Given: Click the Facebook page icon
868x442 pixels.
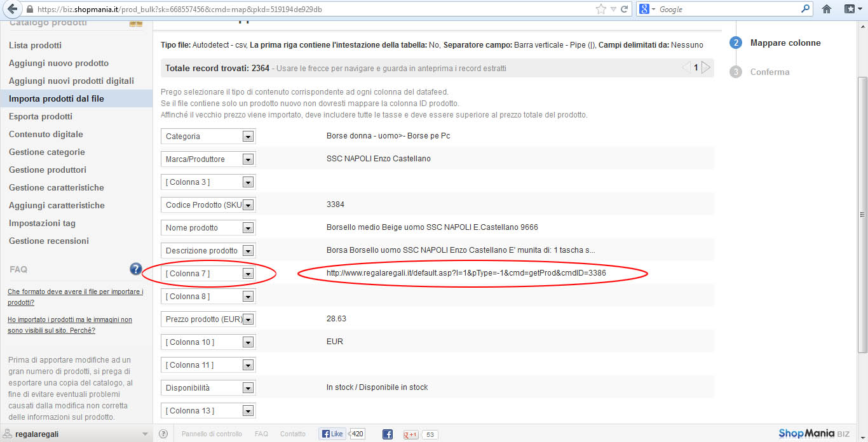Looking at the screenshot, I should (x=388, y=434).
